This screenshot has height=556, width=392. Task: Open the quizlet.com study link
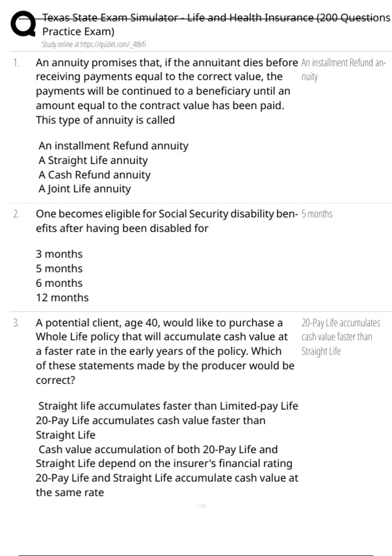coord(94,44)
